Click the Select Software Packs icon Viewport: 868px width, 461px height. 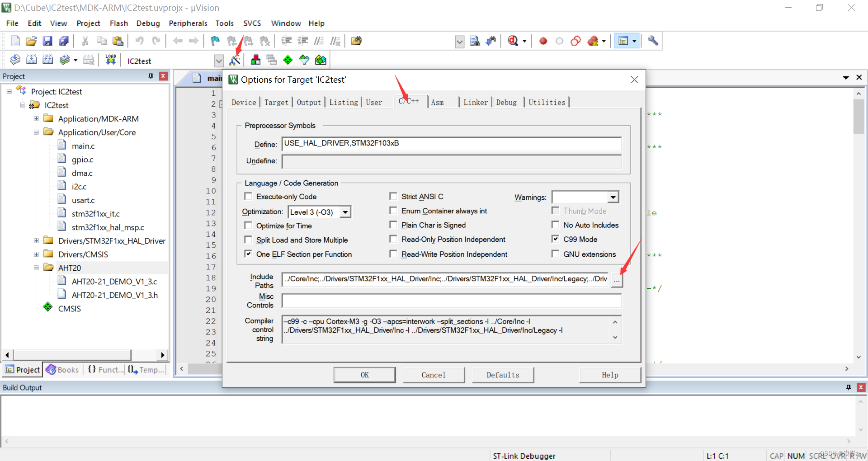tap(304, 60)
